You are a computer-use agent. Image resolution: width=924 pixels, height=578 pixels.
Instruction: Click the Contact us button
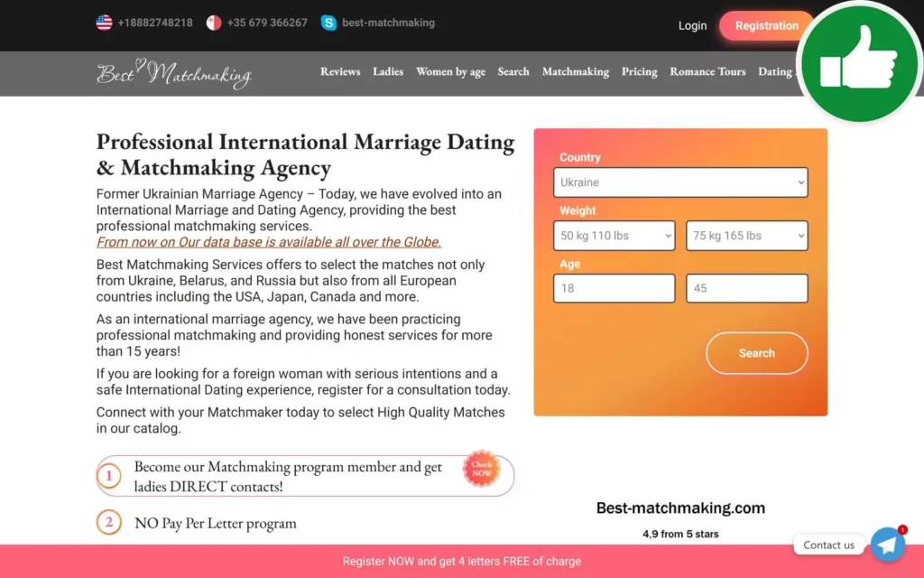(828, 545)
